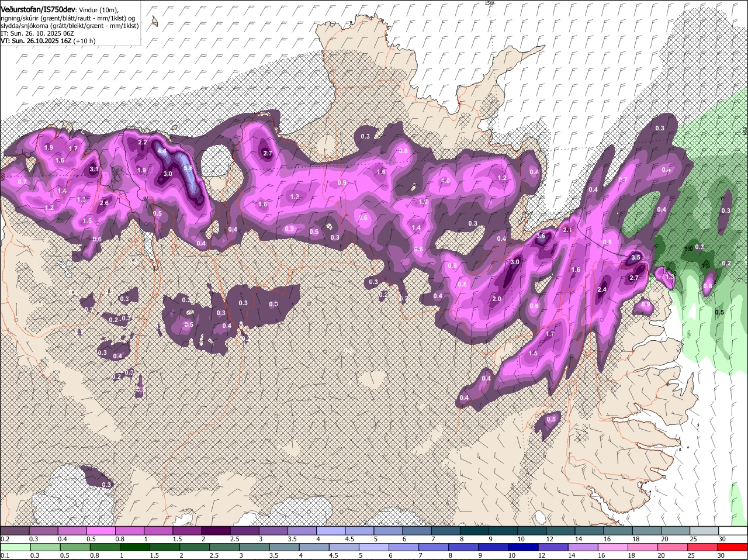The width and height of the screenshot is (748, 560).
Task: Click the 2.0 value label on the map
Action: (x=497, y=299)
